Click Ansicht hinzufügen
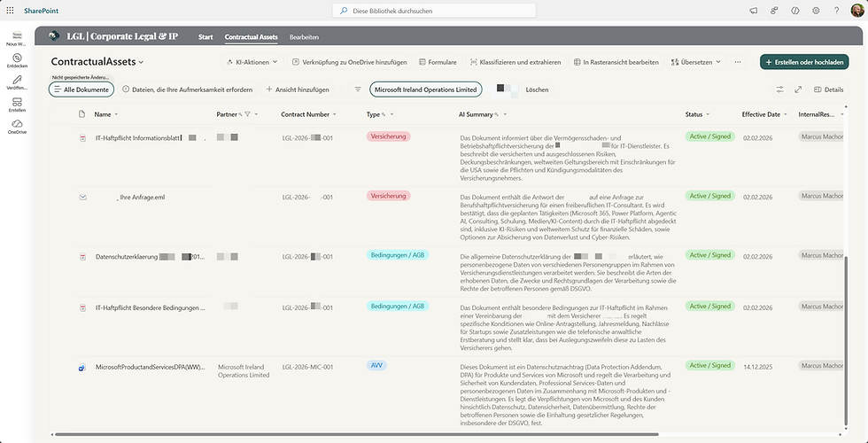Screen dimensions: 868x443 [x=298, y=89]
